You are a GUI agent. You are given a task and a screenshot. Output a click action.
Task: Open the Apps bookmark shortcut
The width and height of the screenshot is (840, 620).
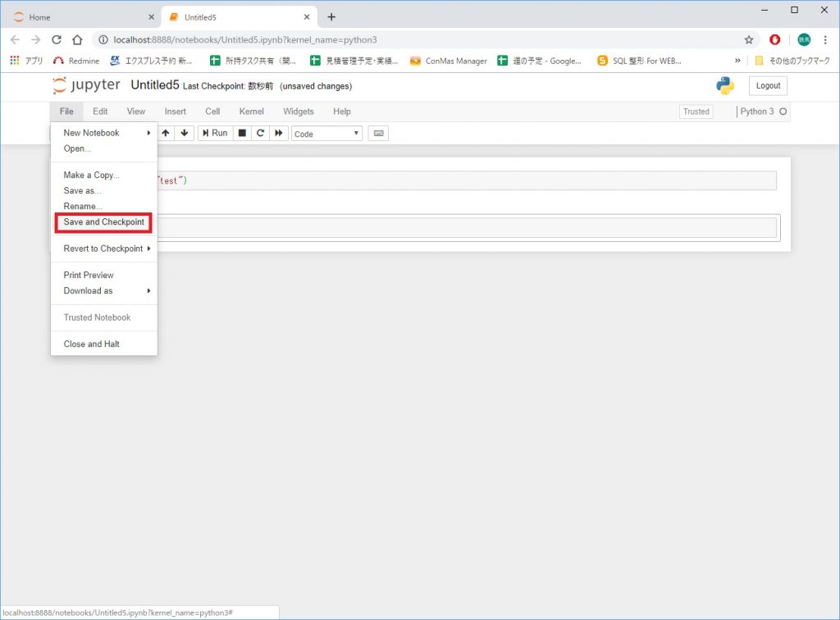point(25,61)
